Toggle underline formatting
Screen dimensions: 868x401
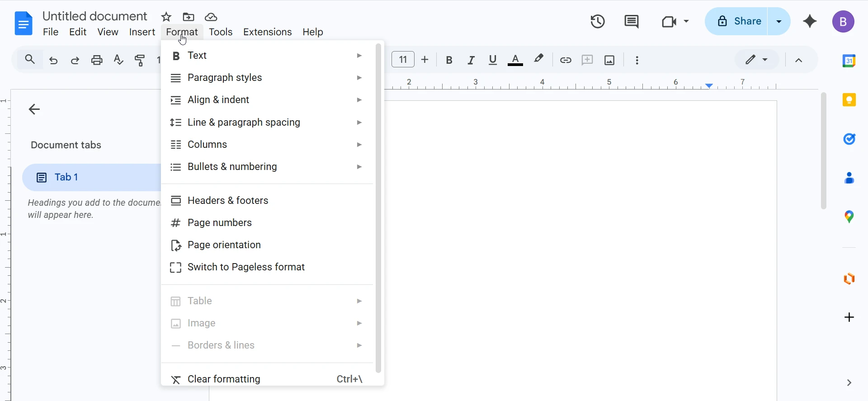click(x=493, y=60)
